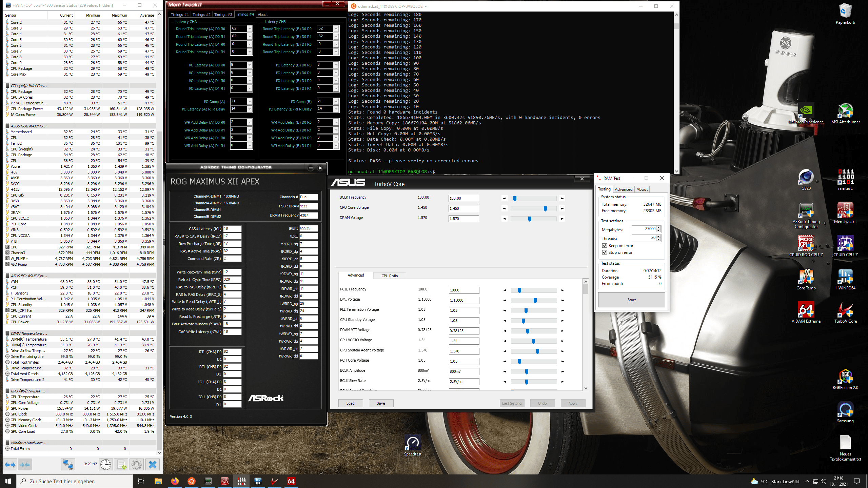
Task: Open Samsung desktop shortcut
Action: click(x=845, y=412)
